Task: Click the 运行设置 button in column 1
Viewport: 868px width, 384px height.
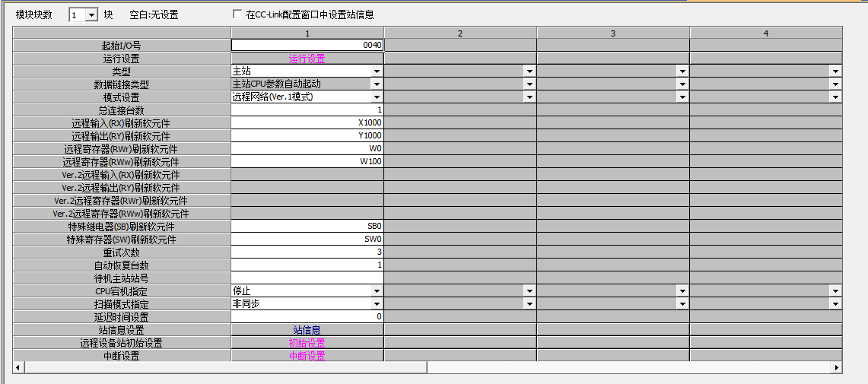Action: pyautogui.click(x=307, y=59)
